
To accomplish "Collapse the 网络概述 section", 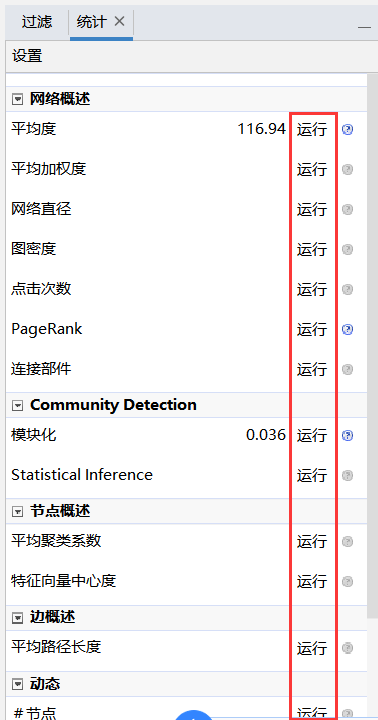I will pyautogui.click(x=17, y=99).
